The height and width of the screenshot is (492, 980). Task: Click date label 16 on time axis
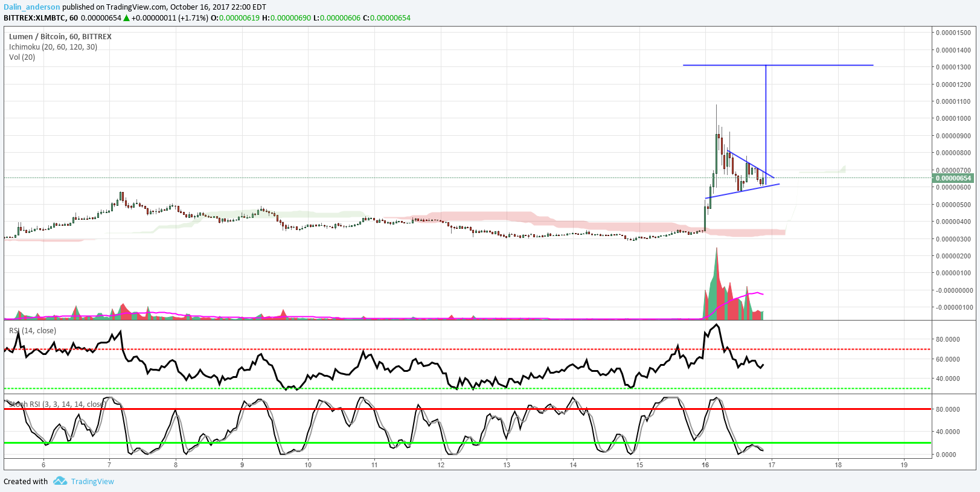[705, 464]
